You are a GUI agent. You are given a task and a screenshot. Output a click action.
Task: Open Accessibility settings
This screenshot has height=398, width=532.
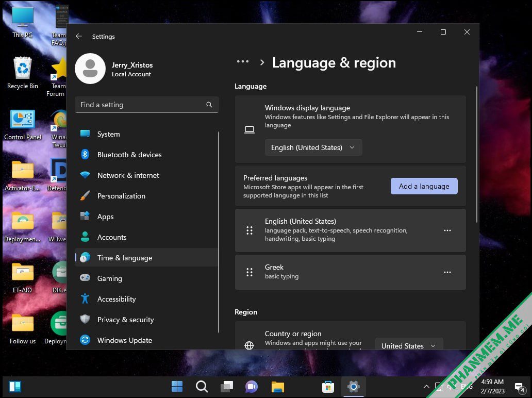point(146,299)
